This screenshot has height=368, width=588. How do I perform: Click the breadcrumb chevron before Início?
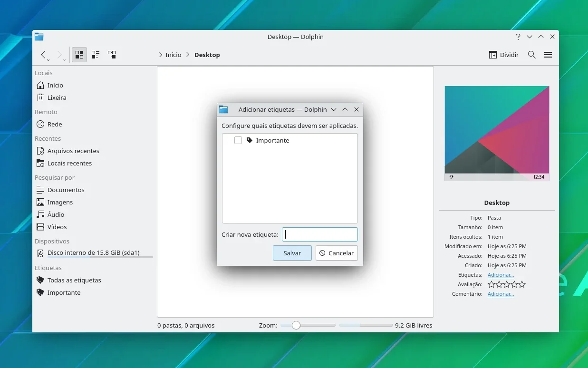pyautogui.click(x=161, y=55)
